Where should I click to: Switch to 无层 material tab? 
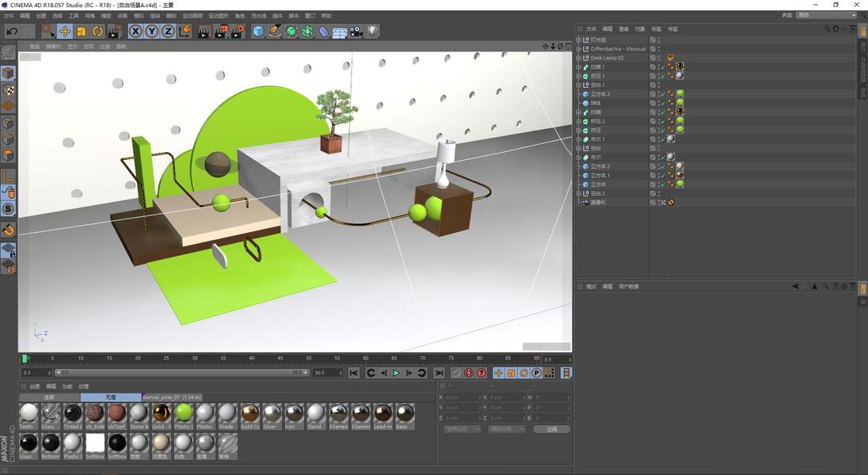[109, 397]
